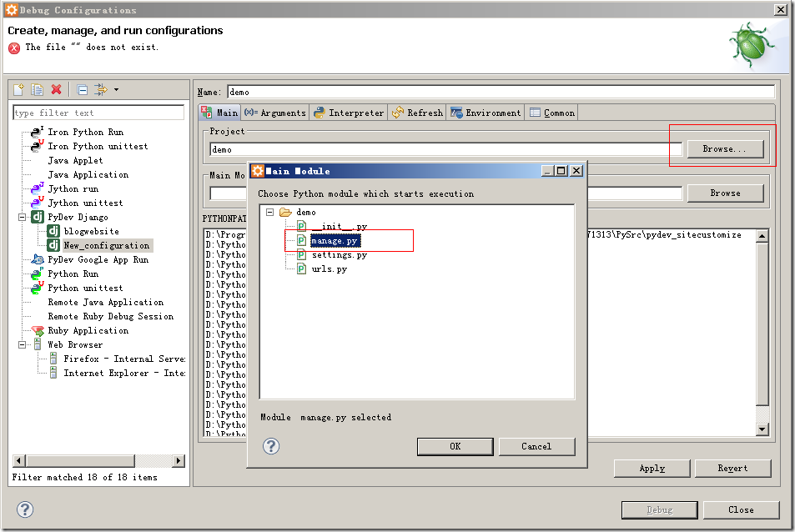This screenshot has height=532, width=795.
Task: Select PyDev Google App Run item
Action: pos(98,259)
